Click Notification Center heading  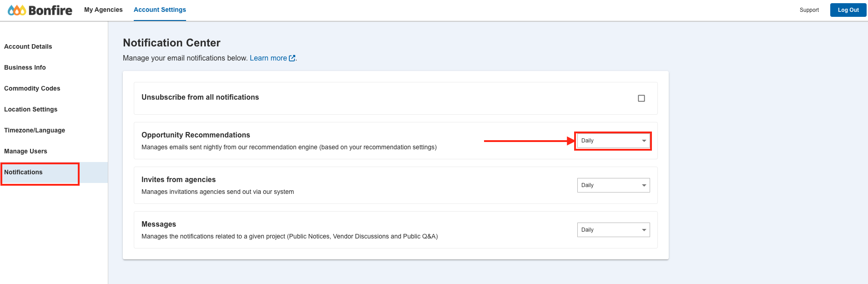[172, 43]
